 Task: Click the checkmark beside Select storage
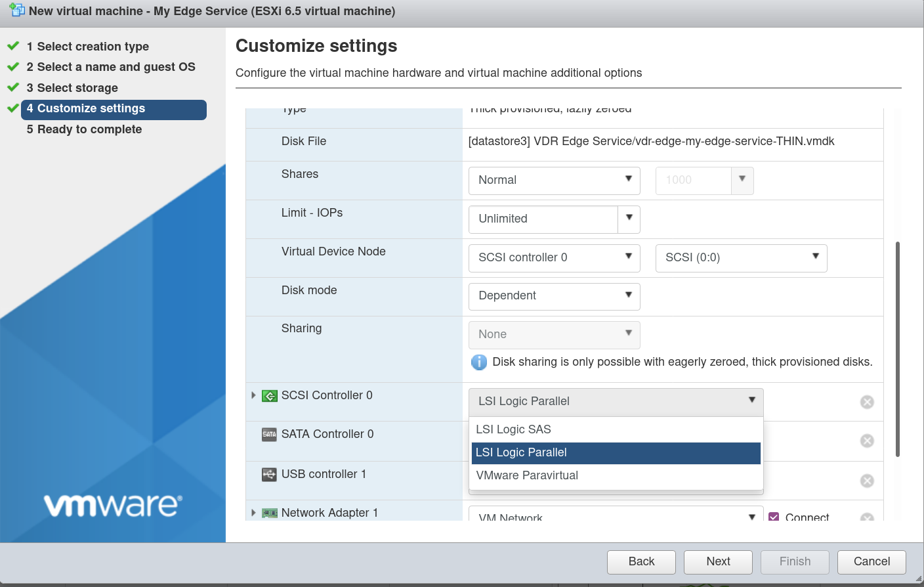(x=13, y=87)
